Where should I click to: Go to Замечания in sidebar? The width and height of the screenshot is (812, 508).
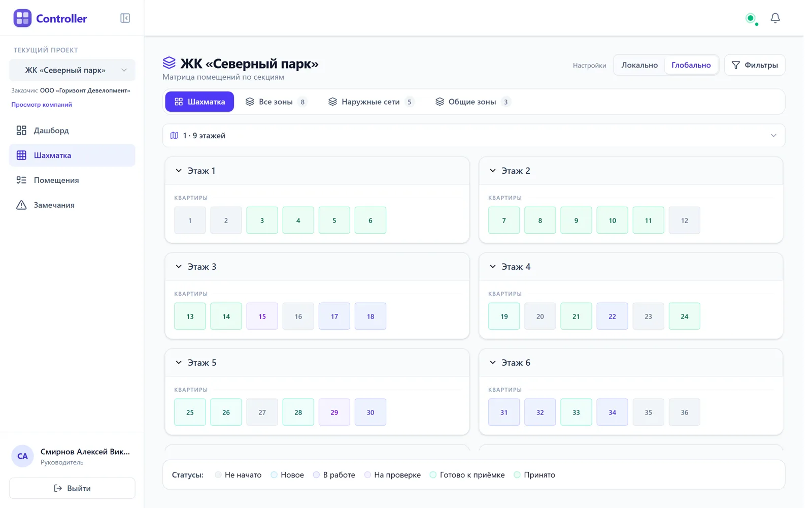72,205
